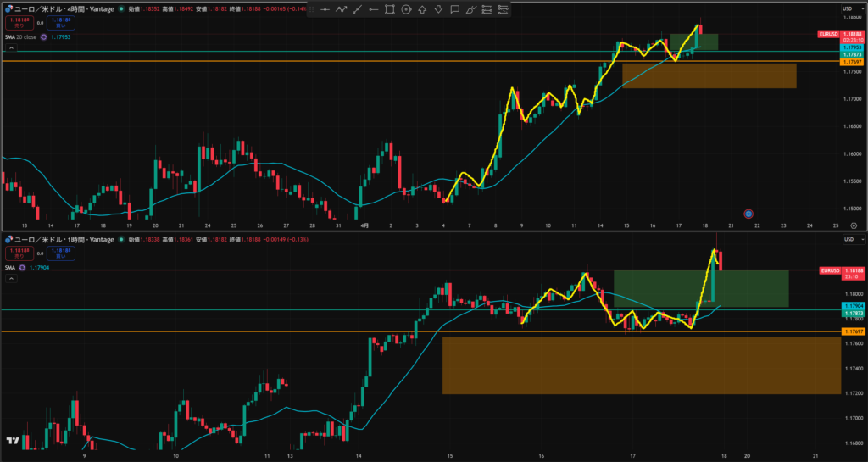This screenshot has width=868, height=462.
Task: Select the up arrow marker tool
Action: pyautogui.click(x=422, y=9)
